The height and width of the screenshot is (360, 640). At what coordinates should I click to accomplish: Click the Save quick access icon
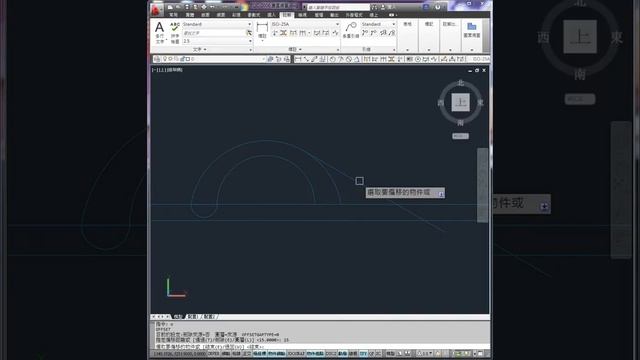[187, 7]
